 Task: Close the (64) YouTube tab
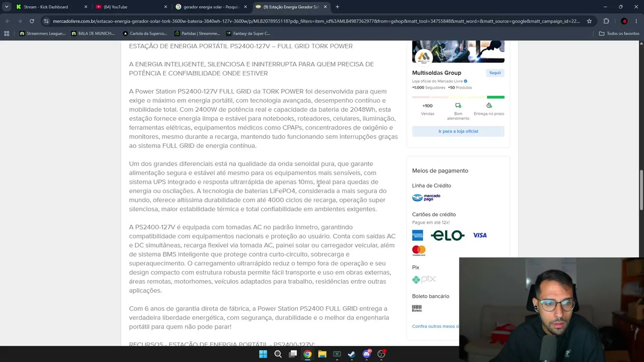(166, 7)
